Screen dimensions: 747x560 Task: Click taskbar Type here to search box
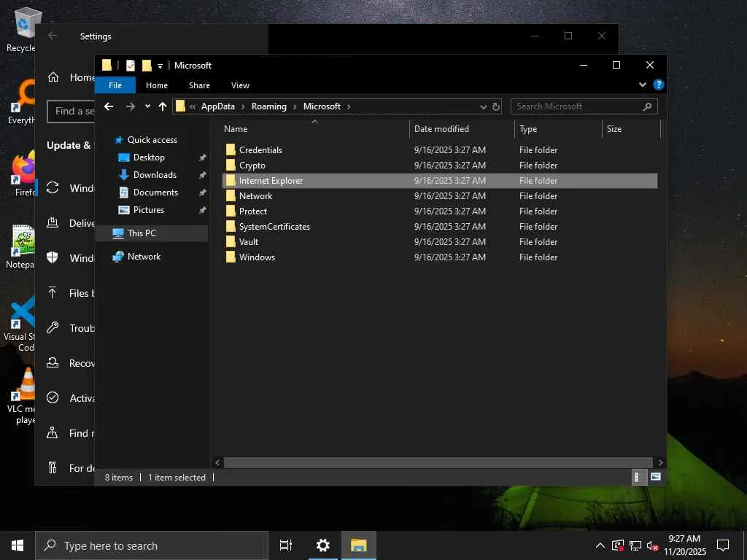[152, 545]
